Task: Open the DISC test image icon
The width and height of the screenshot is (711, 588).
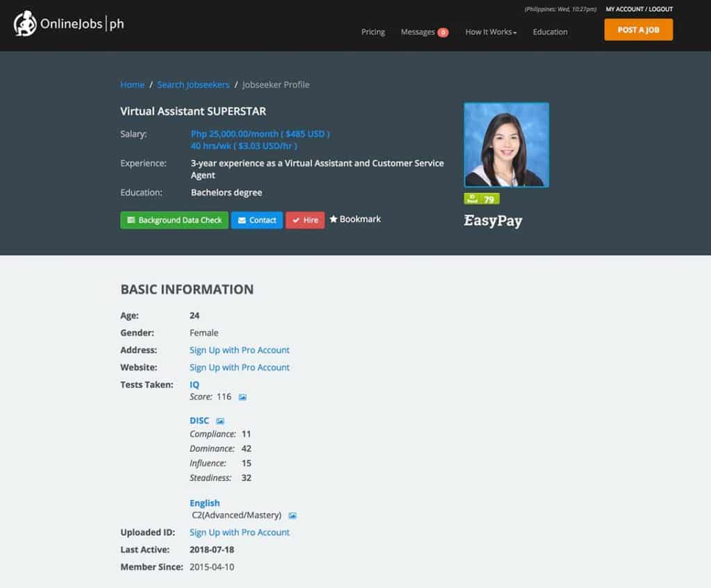Action: tap(219, 420)
